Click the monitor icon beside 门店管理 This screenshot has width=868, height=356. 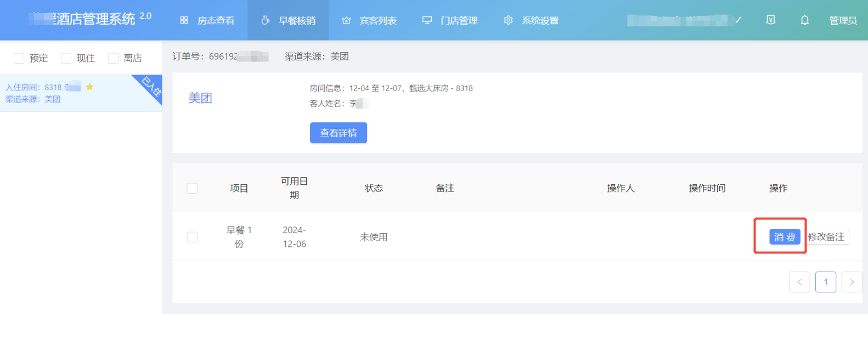click(427, 20)
